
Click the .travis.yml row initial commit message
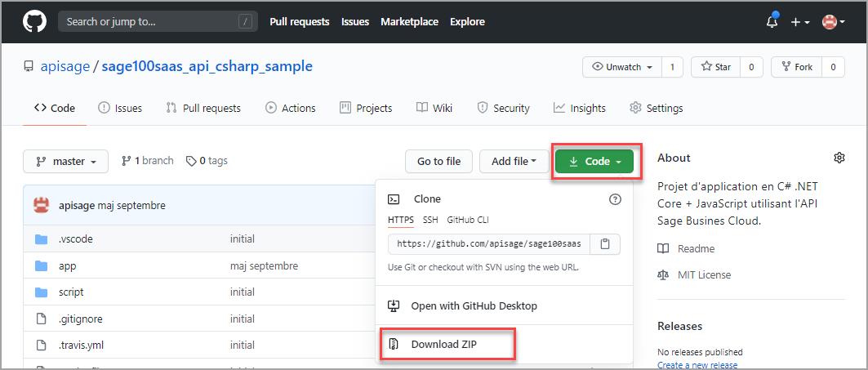point(242,345)
